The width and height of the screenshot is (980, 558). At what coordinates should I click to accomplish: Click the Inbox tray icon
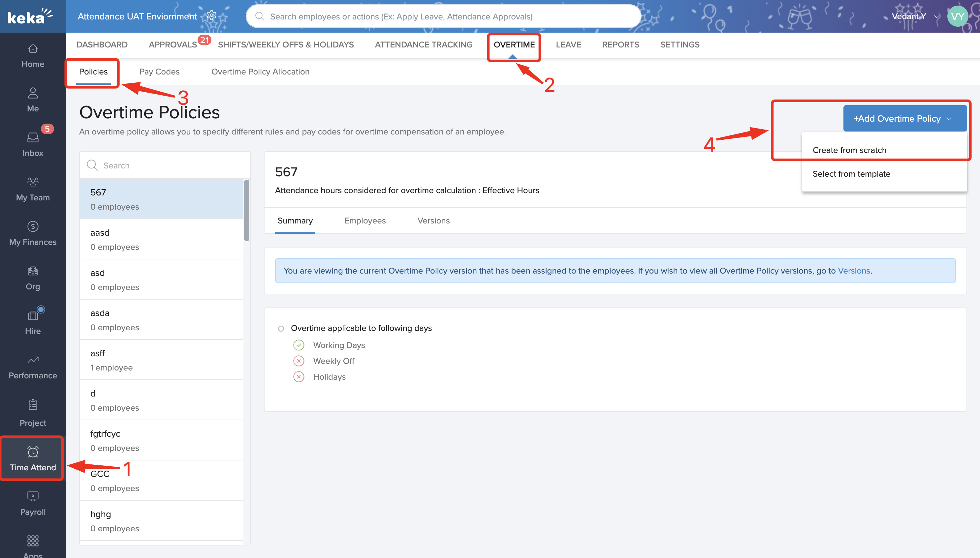click(x=33, y=137)
